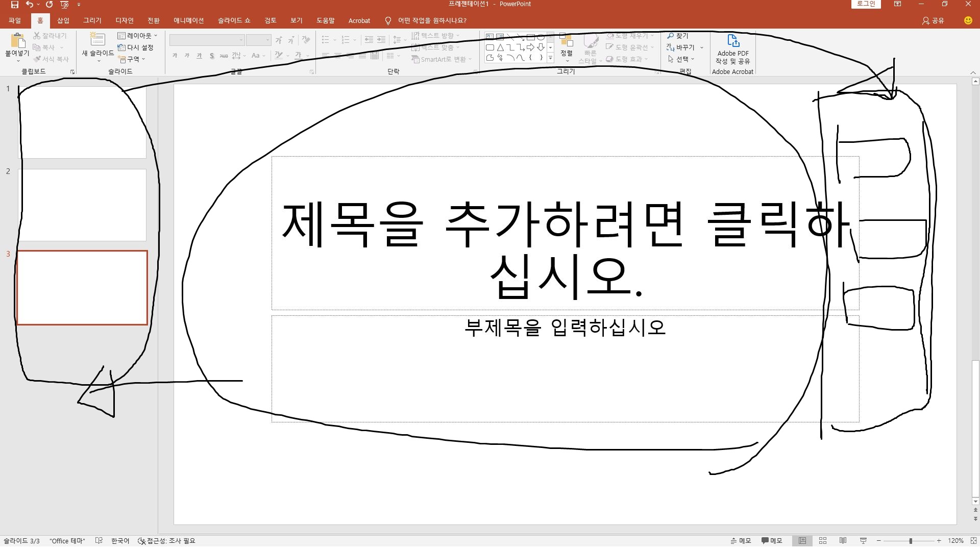Click Adobe PDF 작성 및 공유 icon
Screen dimensions: 980x551
coord(733,49)
